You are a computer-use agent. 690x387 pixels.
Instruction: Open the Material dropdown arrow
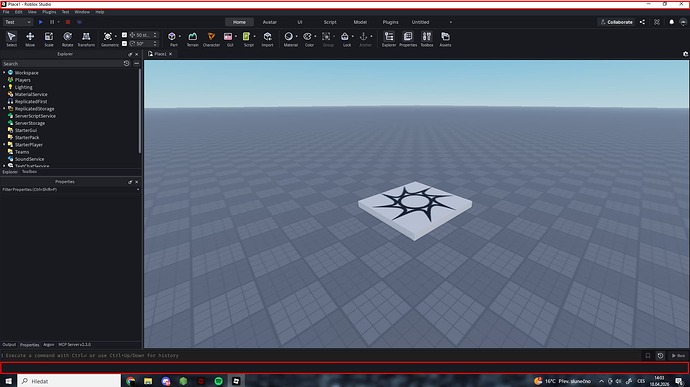tap(297, 37)
